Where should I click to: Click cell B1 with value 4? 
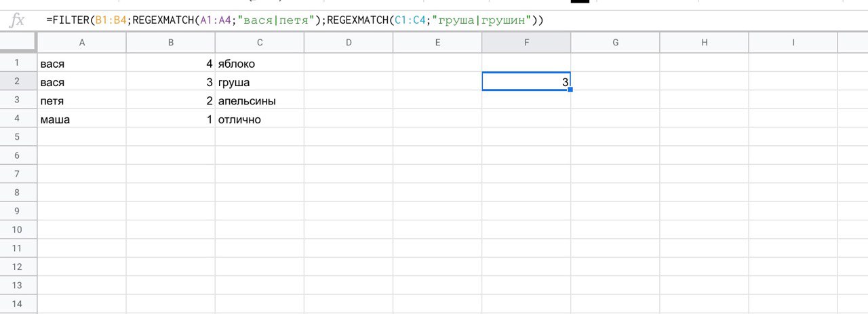point(171,64)
